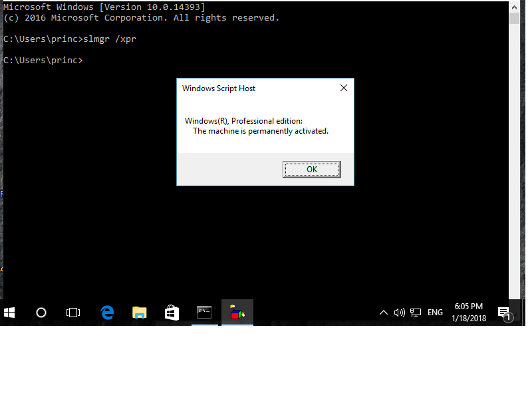Viewport: 532px width, 399px height.
Task: Open the network status tray icon
Action: (416, 313)
